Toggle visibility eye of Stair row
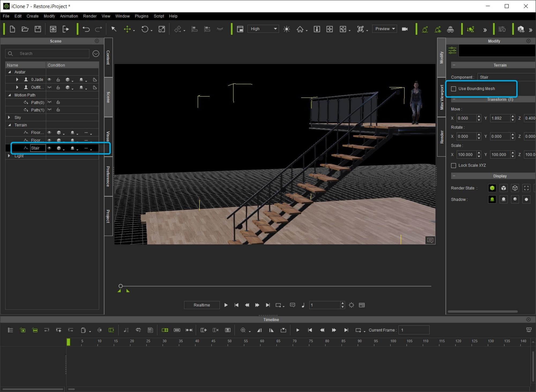Viewport: 536px width, 392px height. pos(49,148)
